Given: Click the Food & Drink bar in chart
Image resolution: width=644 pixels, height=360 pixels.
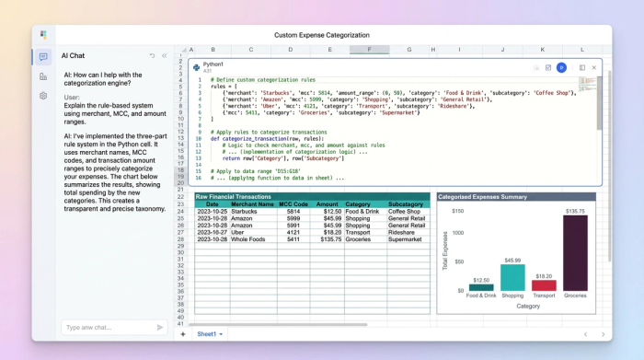Looking at the screenshot, I should (x=481, y=287).
